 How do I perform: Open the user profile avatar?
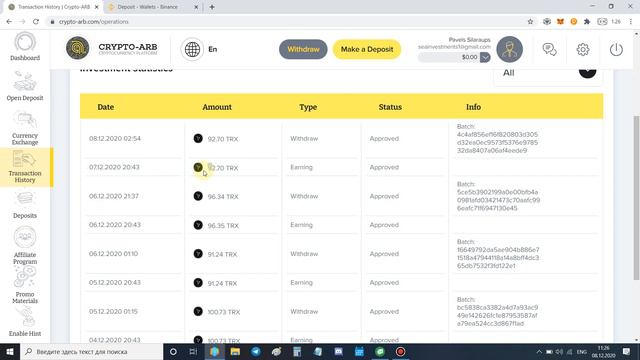[509, 49]
